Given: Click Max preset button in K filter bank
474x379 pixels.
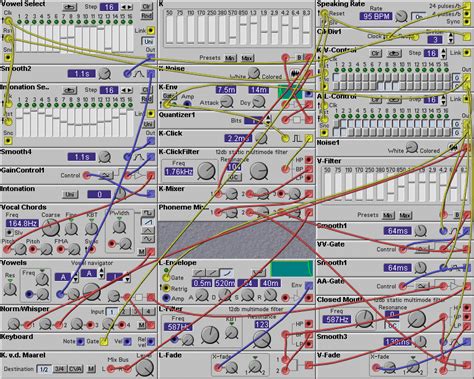Looking at the screenshot, I should point(247,58).
